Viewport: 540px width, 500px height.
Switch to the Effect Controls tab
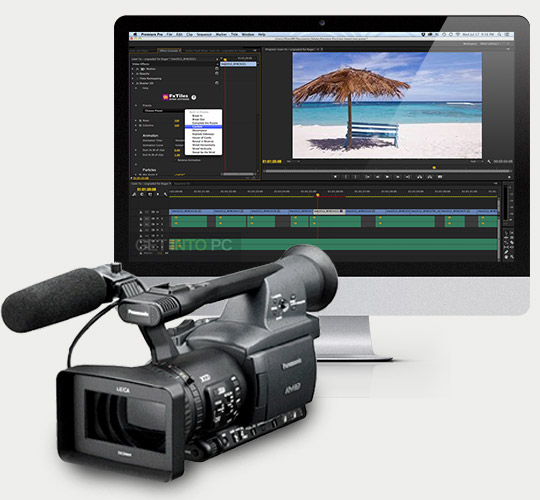(169, 51)
